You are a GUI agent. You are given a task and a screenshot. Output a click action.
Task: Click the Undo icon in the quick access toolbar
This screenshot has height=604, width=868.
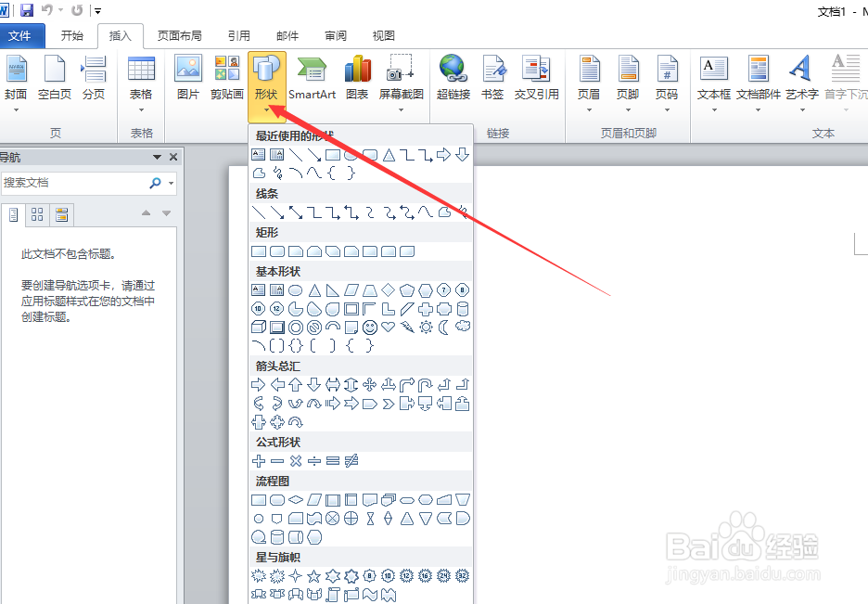tap(47, 10)
